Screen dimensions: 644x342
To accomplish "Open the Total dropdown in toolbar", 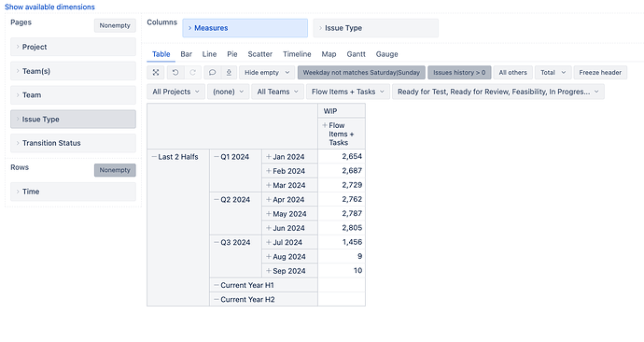I will (x=553, y=72).
